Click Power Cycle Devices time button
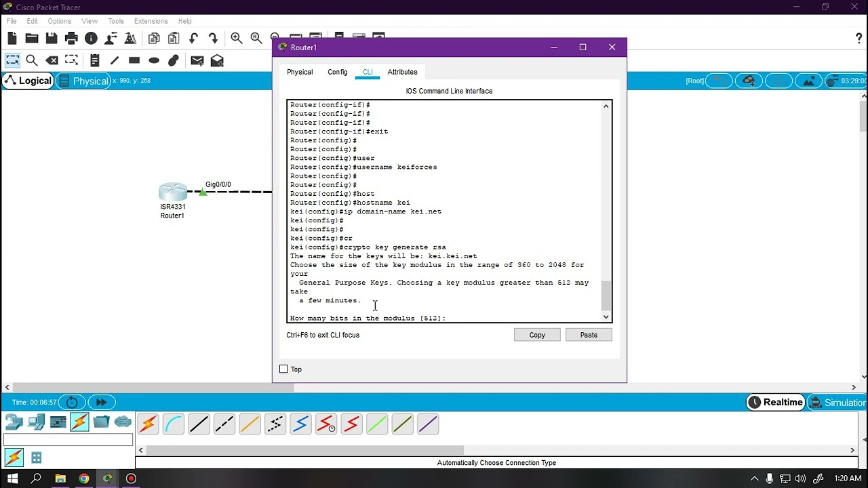The image size is (868, 488). tap(72, 402)
